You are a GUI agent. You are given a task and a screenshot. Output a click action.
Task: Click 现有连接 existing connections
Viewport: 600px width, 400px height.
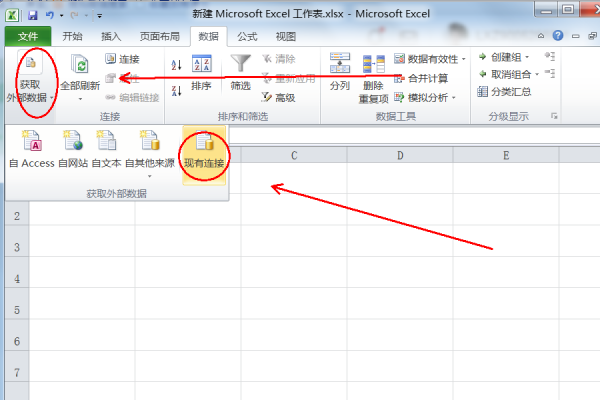click(x=204, y=155)
